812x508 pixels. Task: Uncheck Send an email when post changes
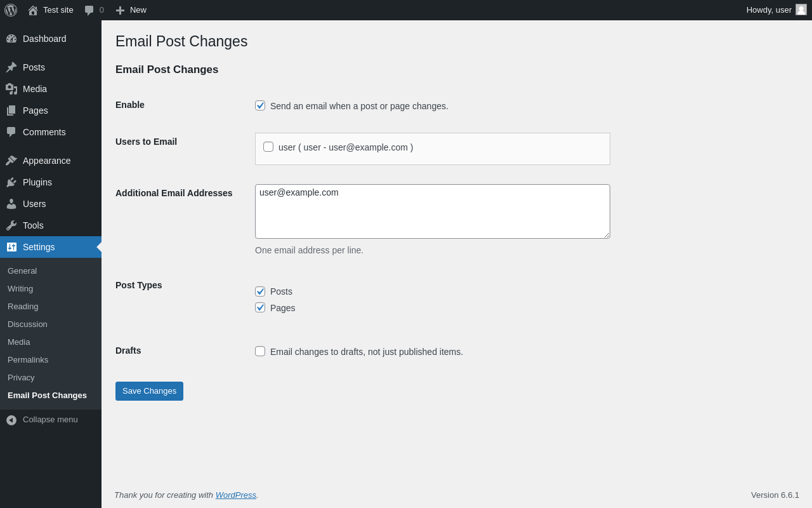[x=260, y=105]
